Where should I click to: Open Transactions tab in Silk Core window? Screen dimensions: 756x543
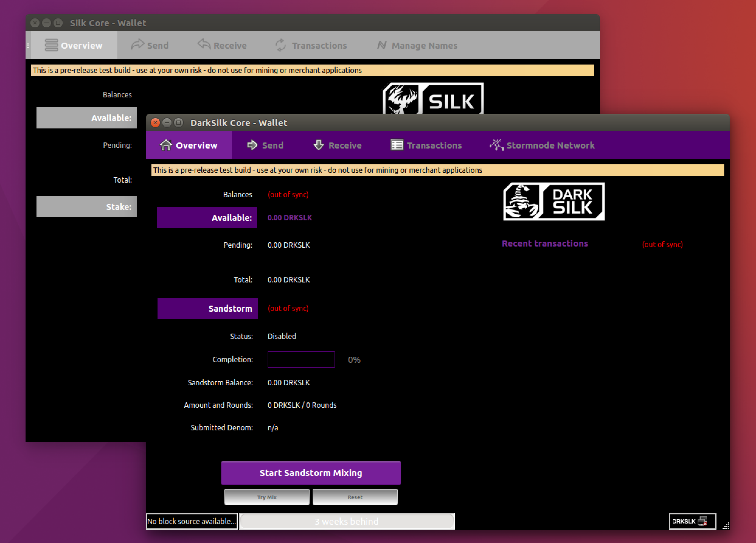point(311,45)
